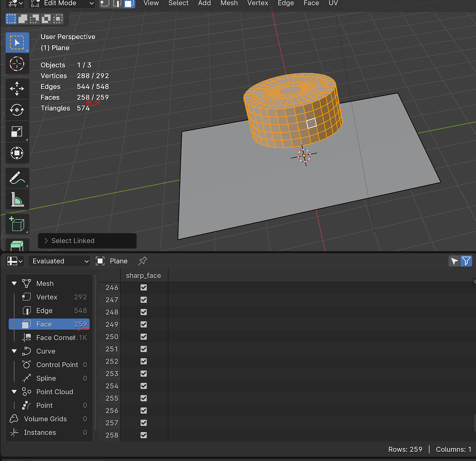The width and height of the screenshot is (476, 461).
Task: Click the Columns: 1 status text
Action: click(x=453, y=449)
